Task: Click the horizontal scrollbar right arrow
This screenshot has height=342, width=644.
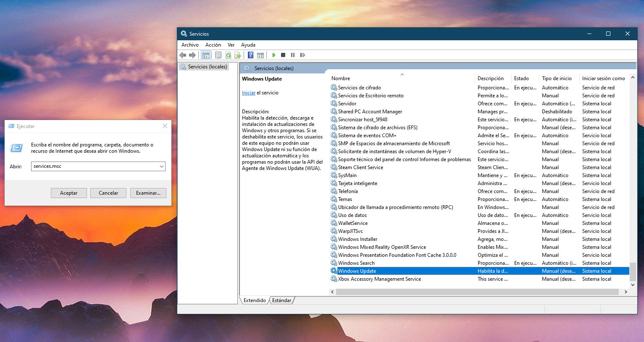Action: coord(626,292)
